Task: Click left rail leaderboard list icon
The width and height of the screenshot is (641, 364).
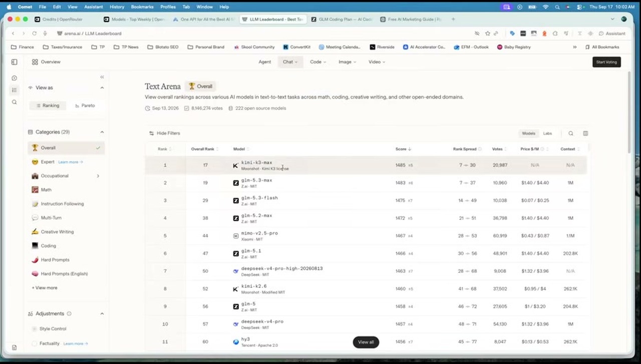Action: click(x=14, y=90)
